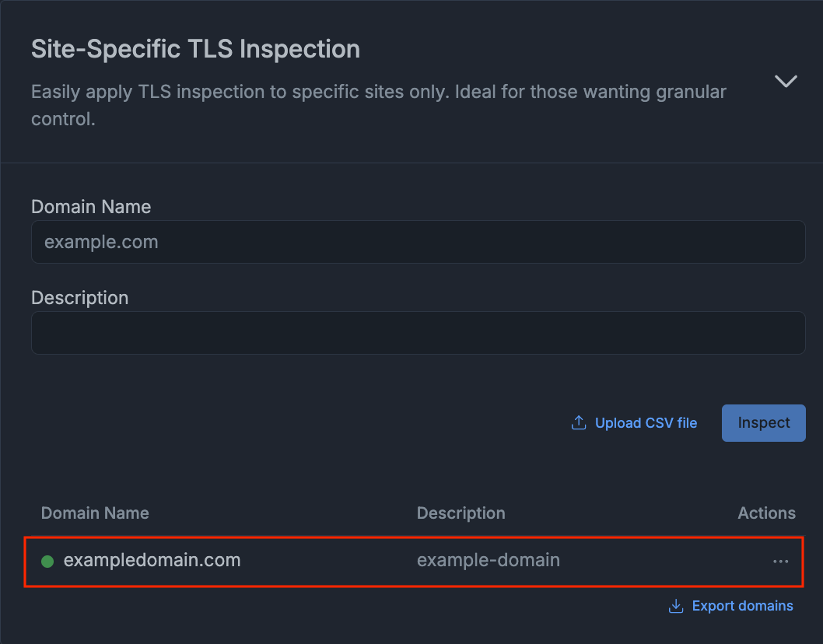
Task: Click the Export domains link
Action: [742, 606]
